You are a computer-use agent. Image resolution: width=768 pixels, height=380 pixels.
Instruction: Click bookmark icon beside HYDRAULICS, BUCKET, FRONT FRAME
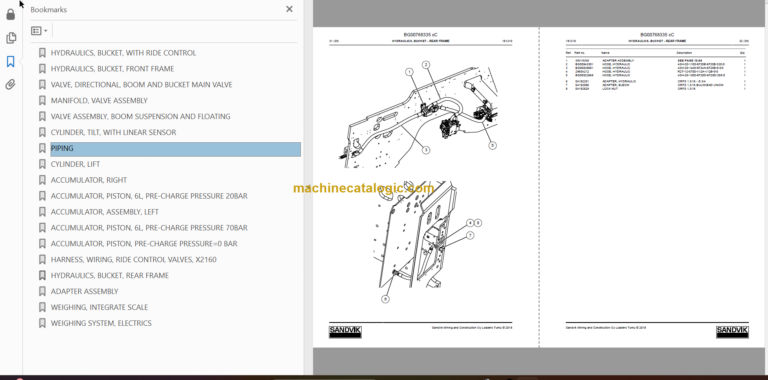coord(42,69)
